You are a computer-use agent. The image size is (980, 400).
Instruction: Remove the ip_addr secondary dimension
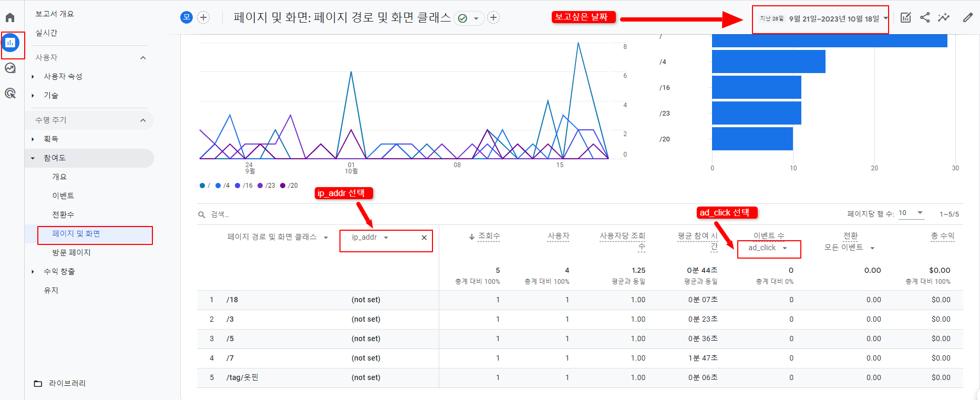(424, 238)
